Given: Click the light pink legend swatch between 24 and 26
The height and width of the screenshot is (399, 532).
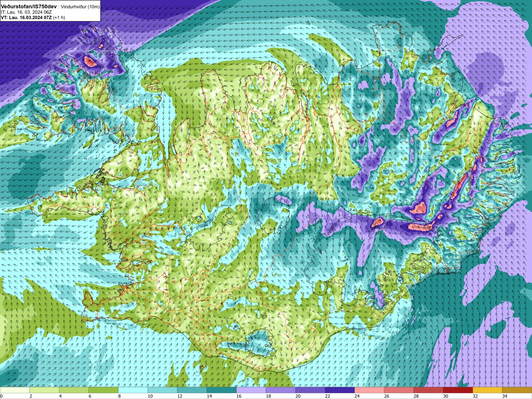Looking at the screenshot, I should [x=369, y=390].
